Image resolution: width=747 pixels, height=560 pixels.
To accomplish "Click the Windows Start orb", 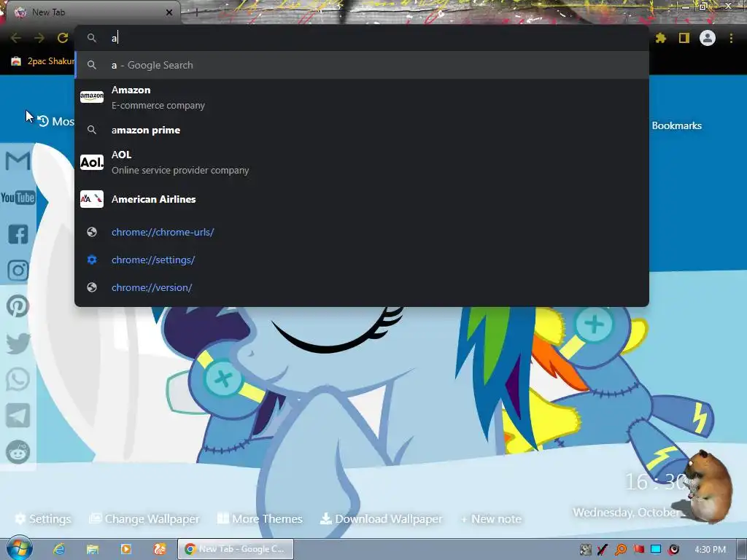I will [19, 549].
